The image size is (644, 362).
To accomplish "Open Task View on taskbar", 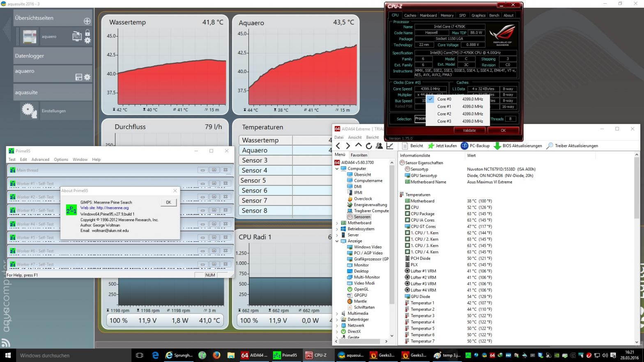I will click(139, 355).
